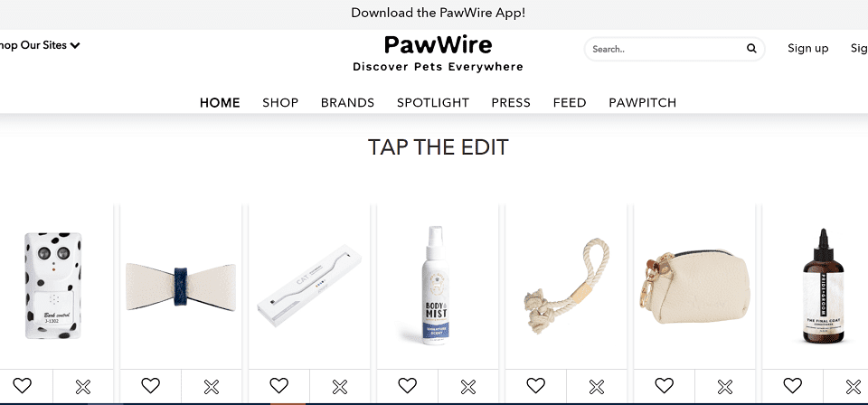
Task: Go to the BRANDS page
Action: [x=347, y=103]
